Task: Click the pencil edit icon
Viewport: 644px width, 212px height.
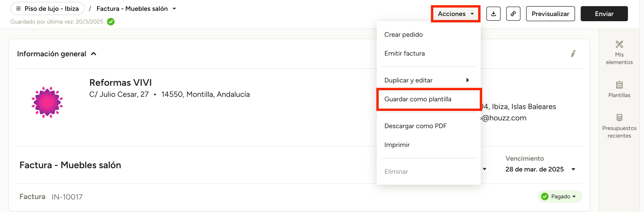Action: coord(573,54)
